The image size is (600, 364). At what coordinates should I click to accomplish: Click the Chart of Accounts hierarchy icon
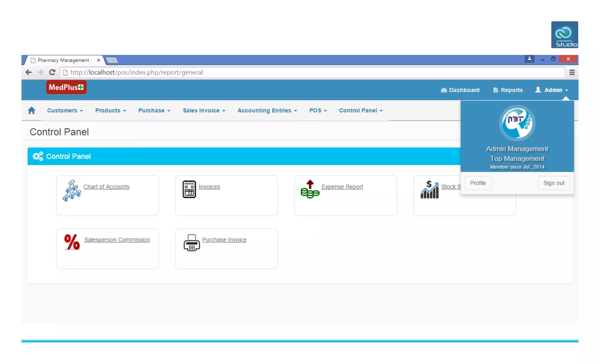(72, 190)
